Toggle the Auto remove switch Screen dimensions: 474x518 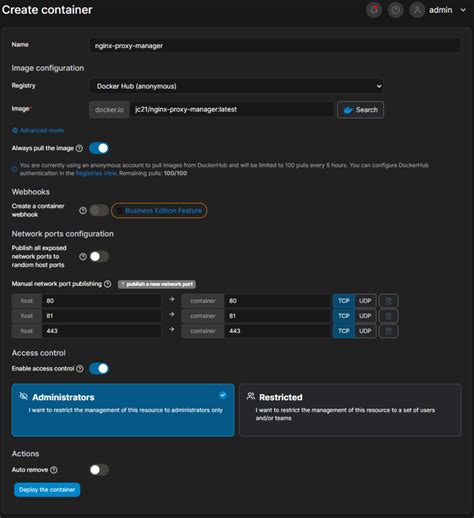(x=99, y=470)
